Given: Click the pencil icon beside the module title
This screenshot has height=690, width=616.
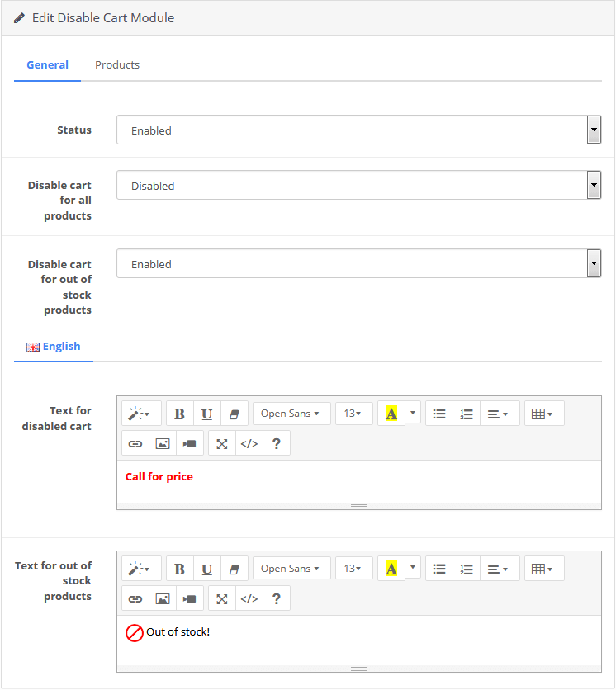Looking at the screenshot, I should coord(19,18).
